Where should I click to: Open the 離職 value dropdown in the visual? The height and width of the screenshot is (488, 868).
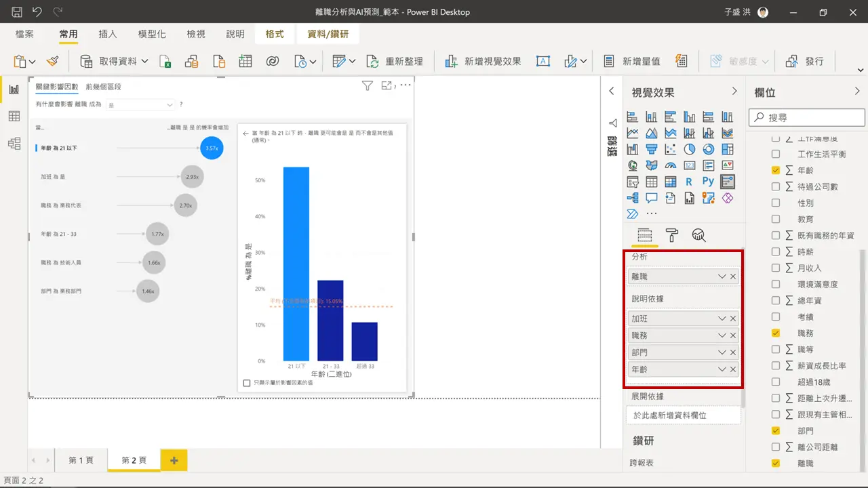click(x=141, y=105)
